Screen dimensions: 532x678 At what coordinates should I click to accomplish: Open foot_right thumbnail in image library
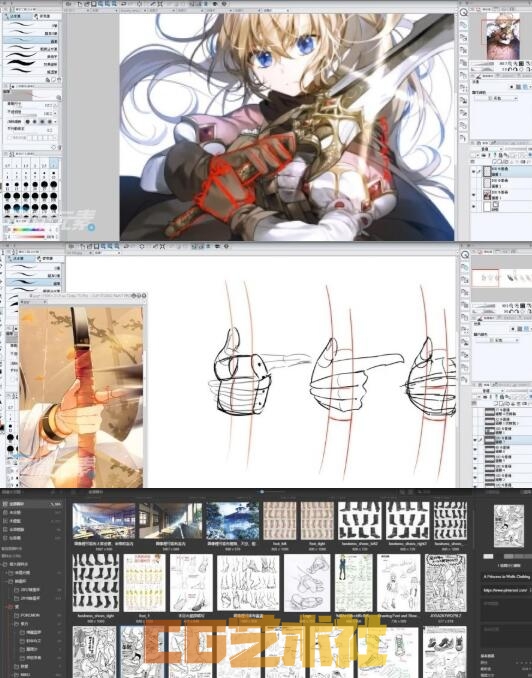tap(317, 521)
